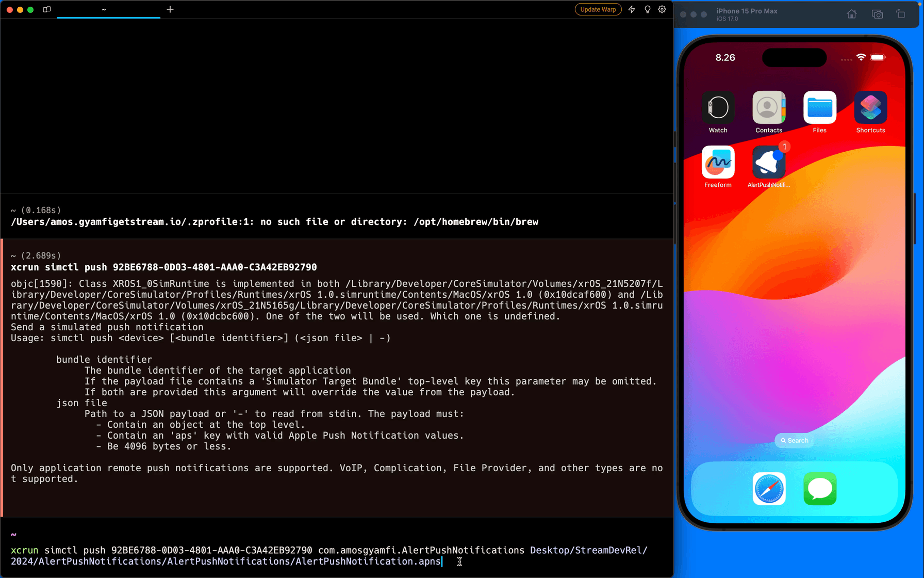The height and width of the screenshot is (578, 924).
Task: Open the AlertPushNotifications app with badge
Action: coord(769,162)
